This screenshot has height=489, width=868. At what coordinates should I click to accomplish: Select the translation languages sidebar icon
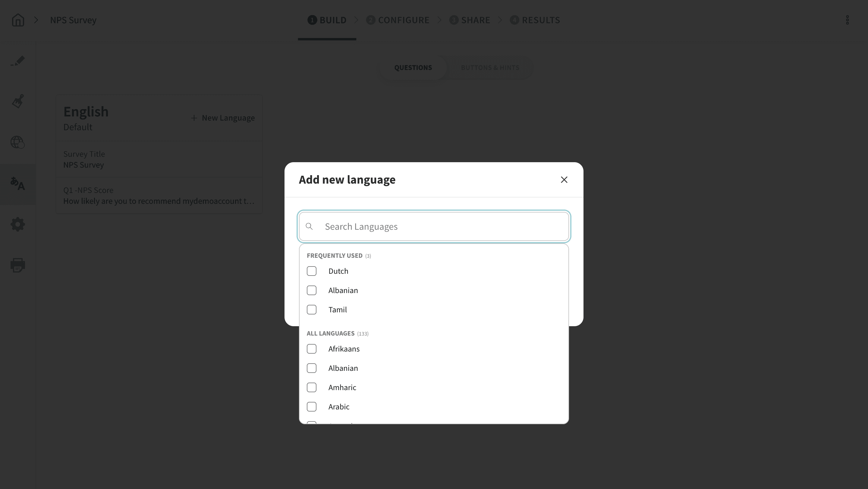coord(18,184)
